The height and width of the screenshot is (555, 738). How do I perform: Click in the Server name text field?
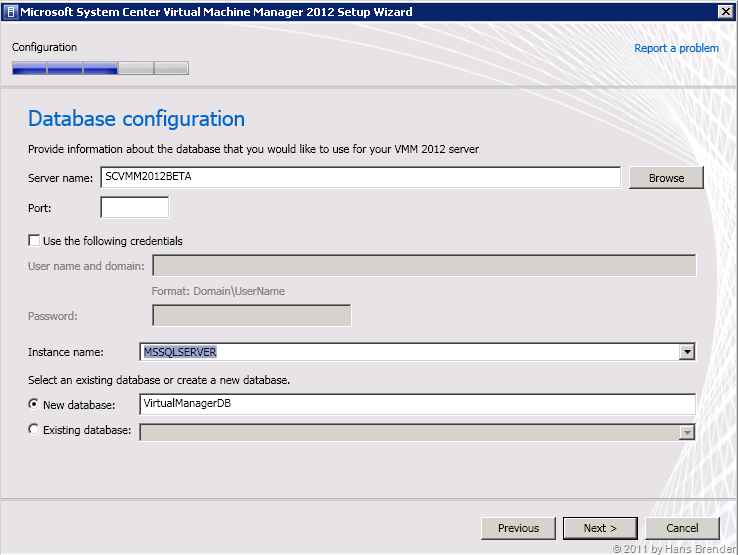click(x=360, y=177)
